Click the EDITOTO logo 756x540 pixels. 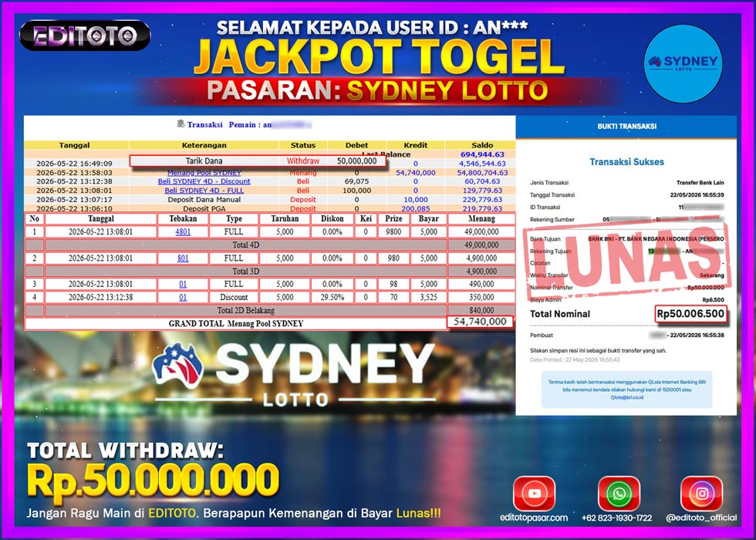pos(85,35)
